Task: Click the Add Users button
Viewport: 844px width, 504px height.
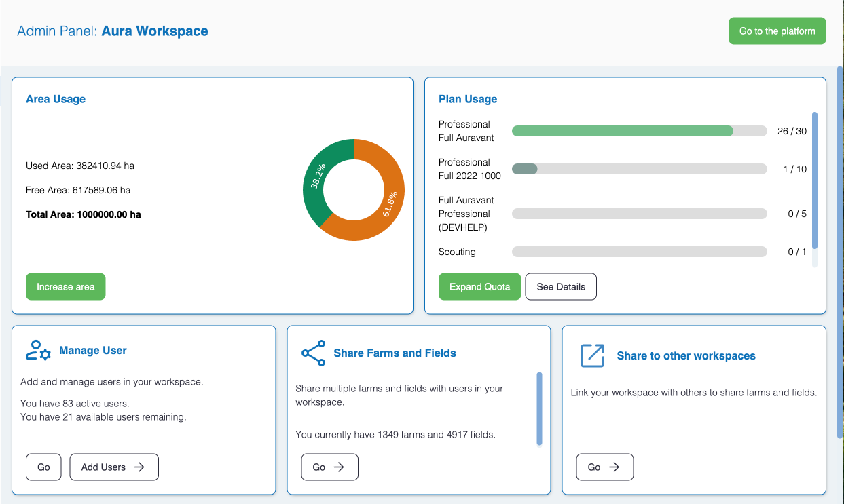Action: coord(114,467)
